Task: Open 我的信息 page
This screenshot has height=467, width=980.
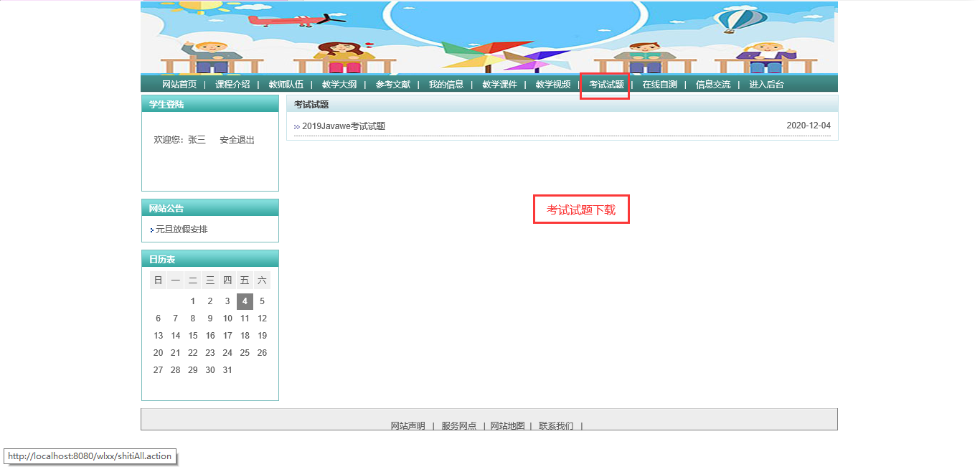Action: (x=446, y=85)
